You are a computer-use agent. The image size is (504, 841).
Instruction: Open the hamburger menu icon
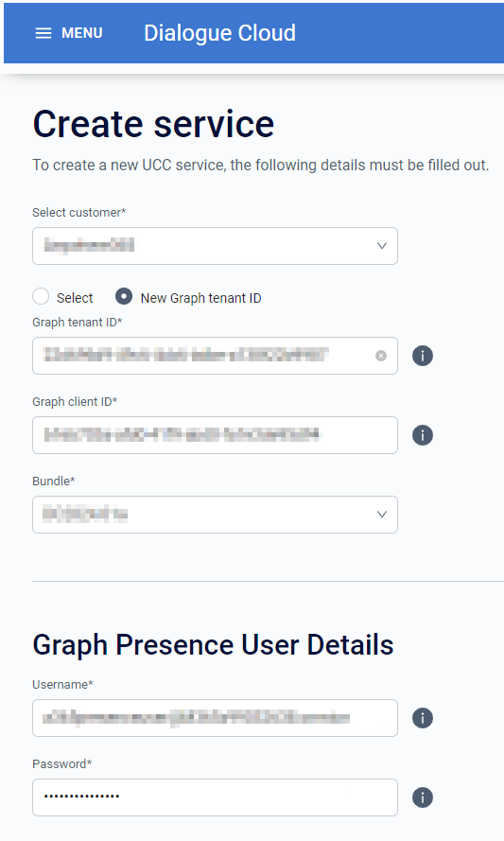coord(43,33)
